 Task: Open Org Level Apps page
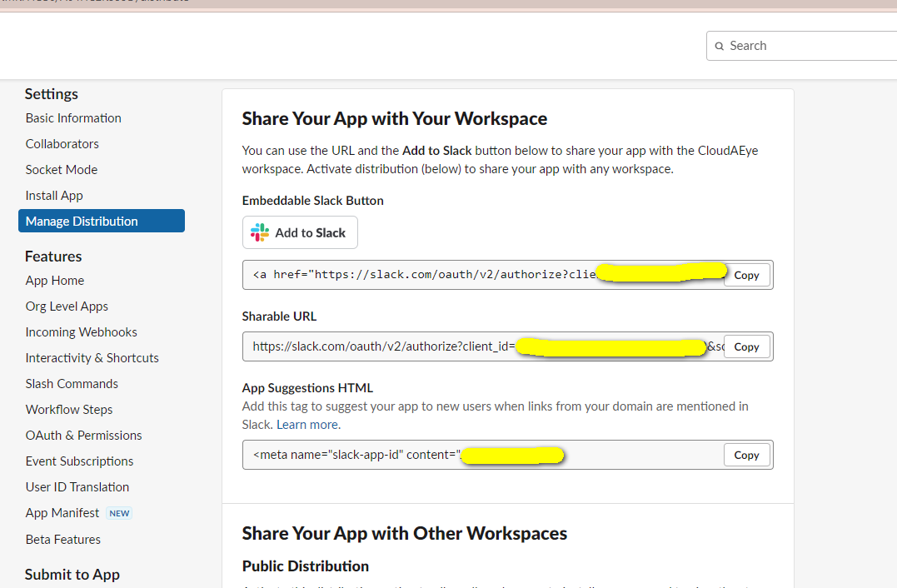[x=67, y=306]
